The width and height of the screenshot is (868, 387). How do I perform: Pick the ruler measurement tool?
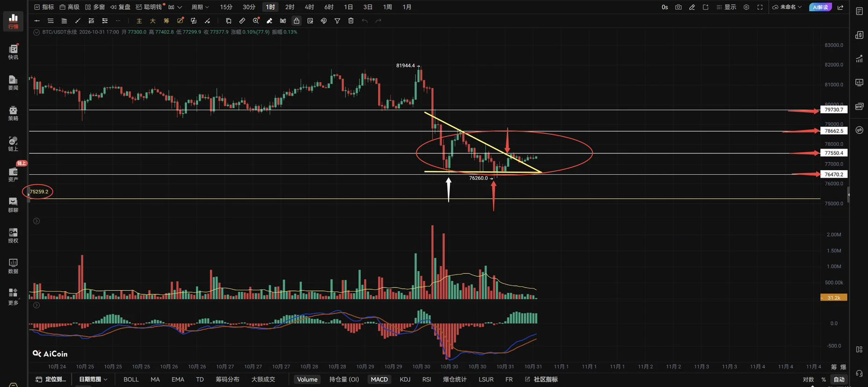click(242, 21)
